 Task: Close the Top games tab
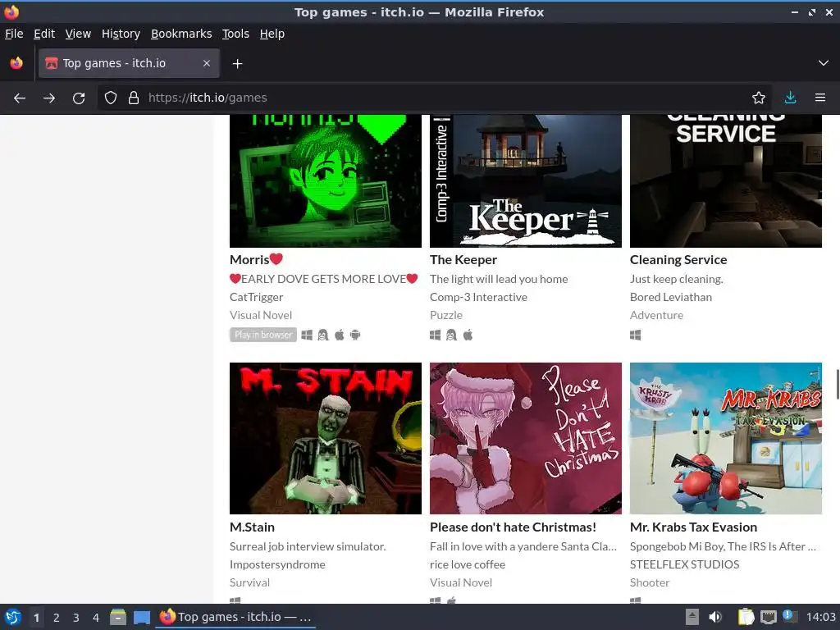click(x=207, y=63)
